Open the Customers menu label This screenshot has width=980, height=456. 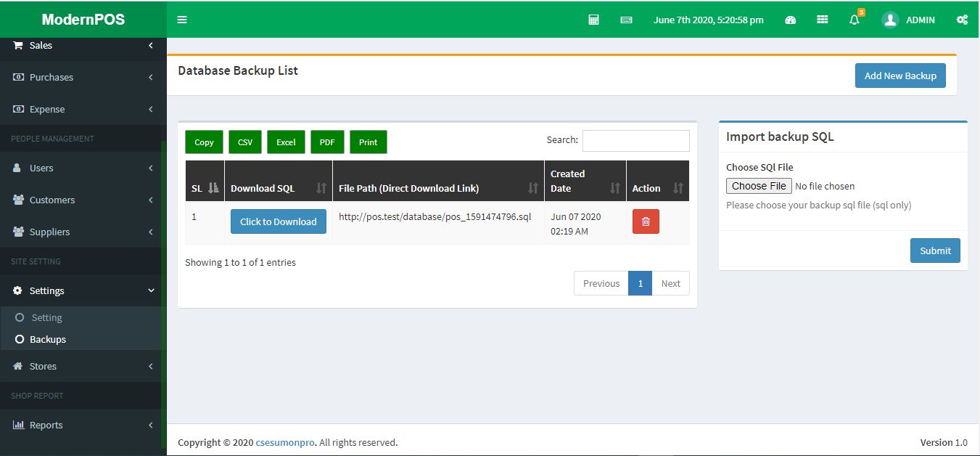coord(52,200)
